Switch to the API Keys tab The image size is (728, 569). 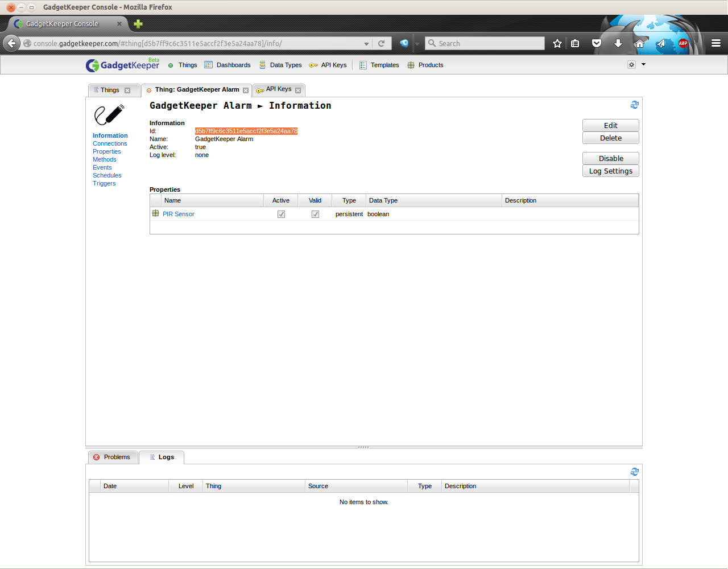click(279, 89)
